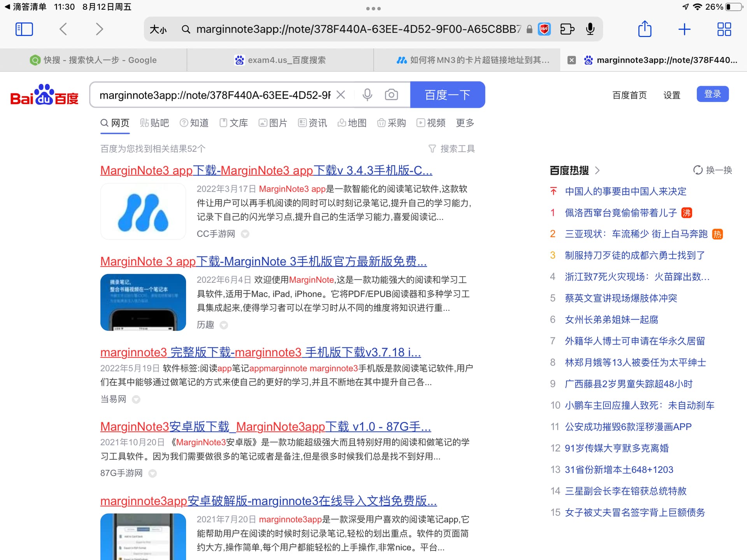Tap Baidu voice search microphone
The width and height of the screenshot is (747, 560).
367,95
